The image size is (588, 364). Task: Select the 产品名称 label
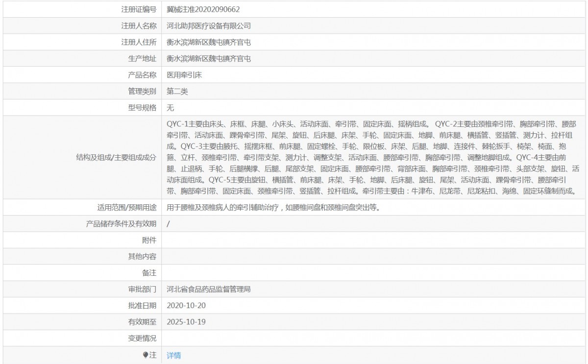pyautogui.click(x=142, y=75)
